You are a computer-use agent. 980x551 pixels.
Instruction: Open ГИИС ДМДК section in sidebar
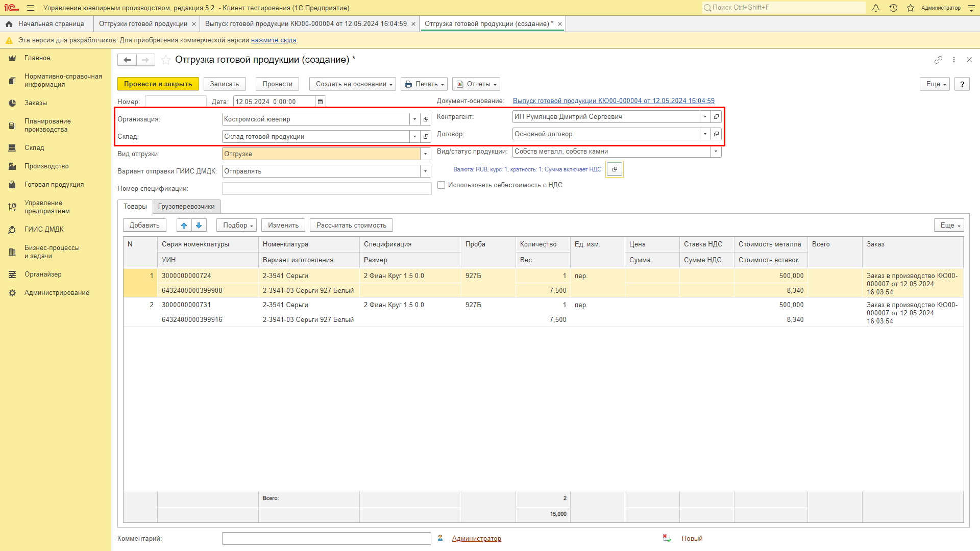(x=44, y=230)
